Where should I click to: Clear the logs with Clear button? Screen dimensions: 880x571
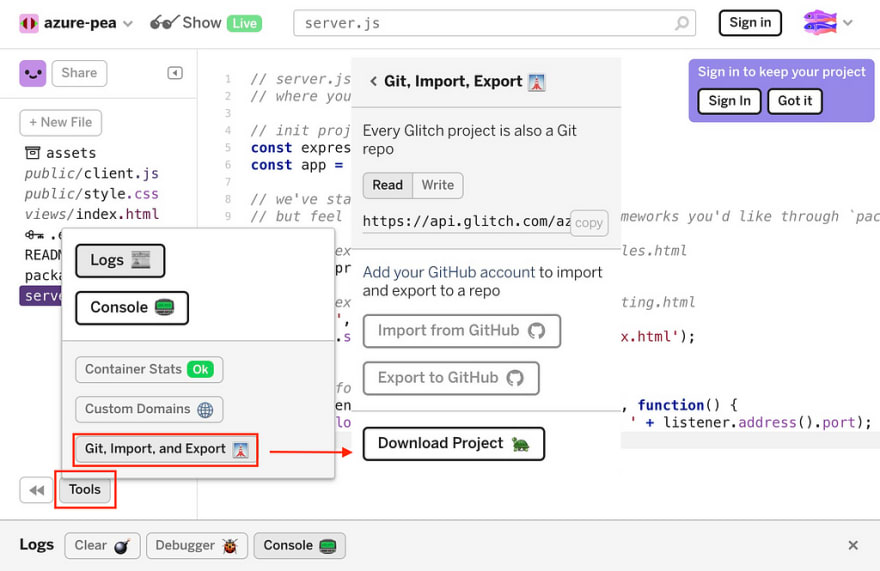pos(102,546)
